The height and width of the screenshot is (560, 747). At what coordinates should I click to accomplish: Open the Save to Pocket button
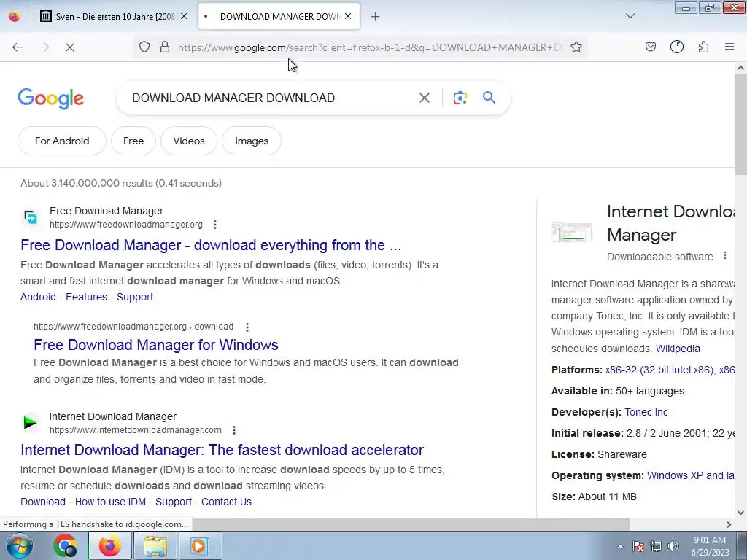[651, 47]
